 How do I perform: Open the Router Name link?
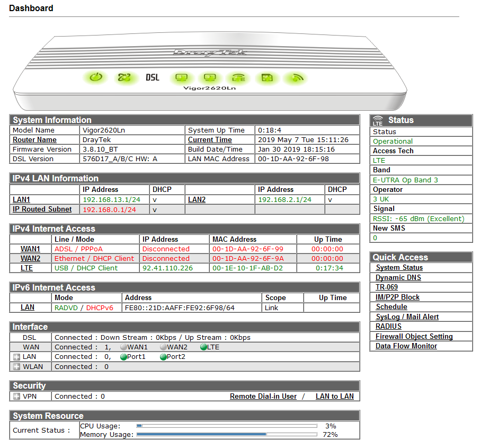click(x=34, y=139)
